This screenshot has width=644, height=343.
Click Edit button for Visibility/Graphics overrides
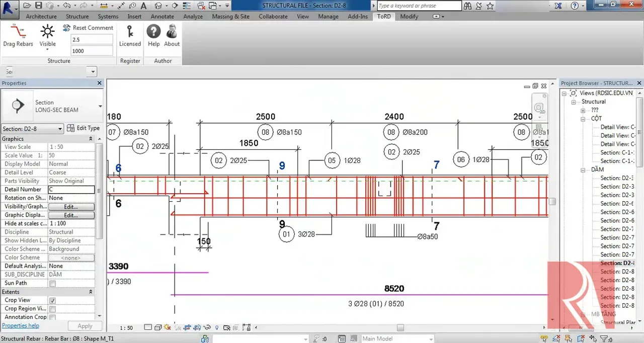(71, 207)
